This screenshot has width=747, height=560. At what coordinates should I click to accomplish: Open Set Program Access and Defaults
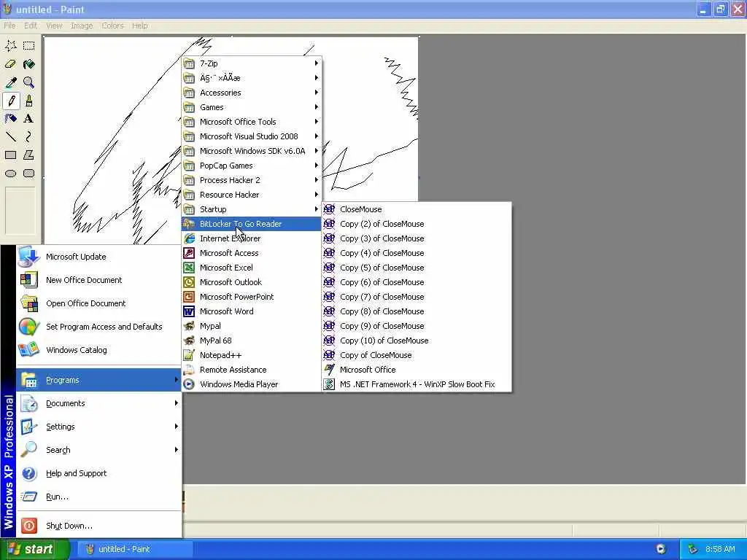tap(98, 327)
